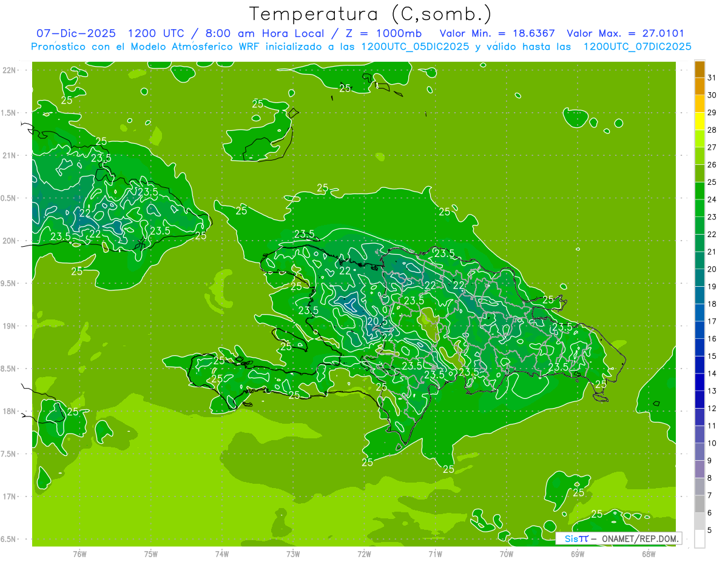Pick the yellow swatch between 28 and 29
728x562 pixels.
(699, 121)
